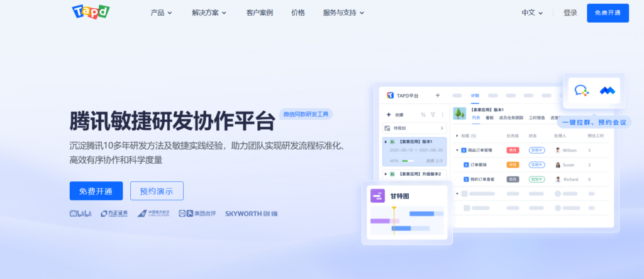Switch to the 看板 tab
The image size is (644, 279).
(489, 118)
